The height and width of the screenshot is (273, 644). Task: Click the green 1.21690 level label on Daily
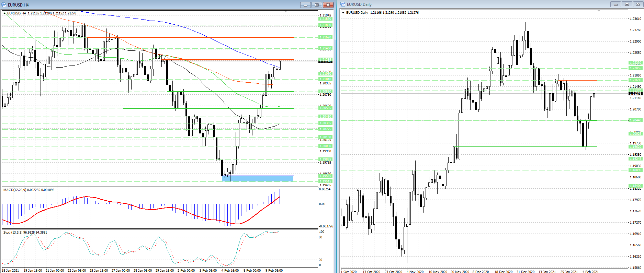[x=635, y=80]
